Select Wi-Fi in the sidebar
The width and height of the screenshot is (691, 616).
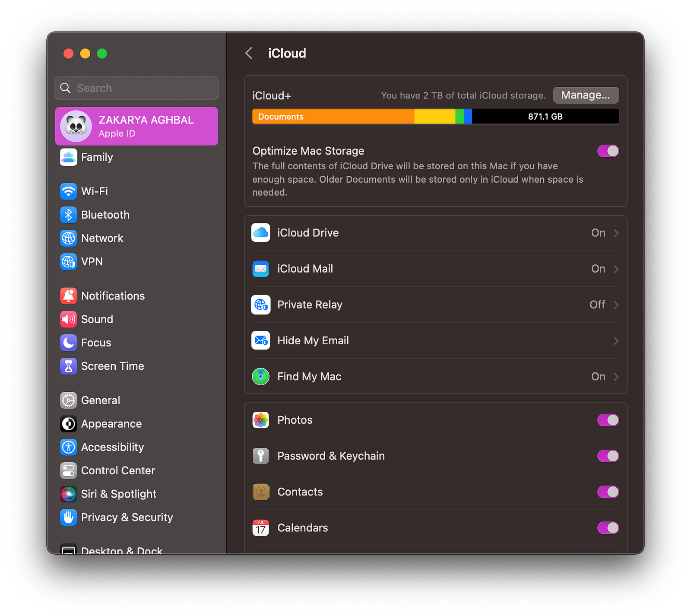point(136,191)
